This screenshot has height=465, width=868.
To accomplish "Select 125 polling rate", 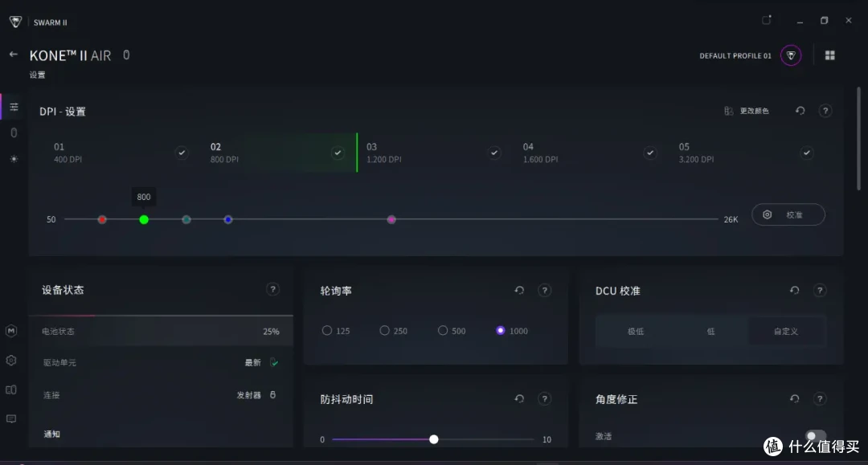I will 327,330.
